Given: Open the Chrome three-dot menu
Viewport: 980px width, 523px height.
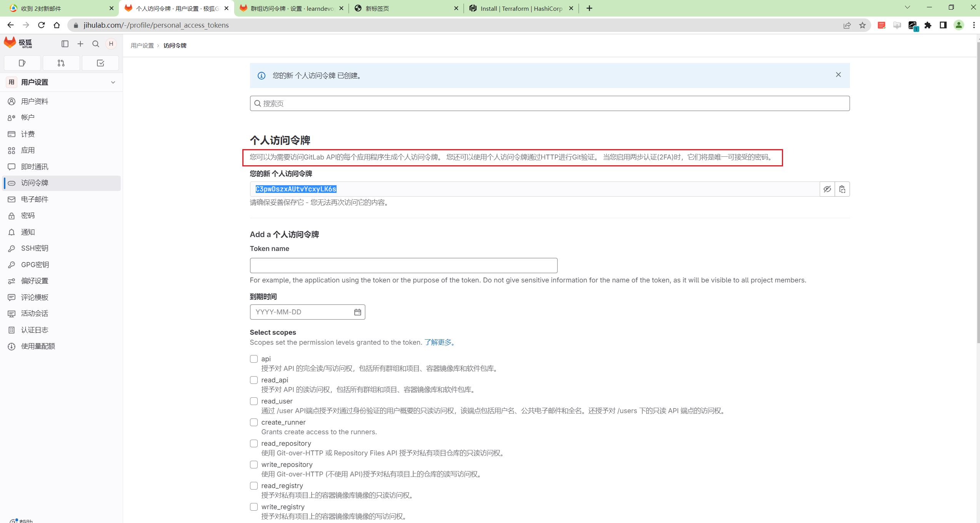Looking at the screenshot, I should pyautogui.click(x=974, y=25).
